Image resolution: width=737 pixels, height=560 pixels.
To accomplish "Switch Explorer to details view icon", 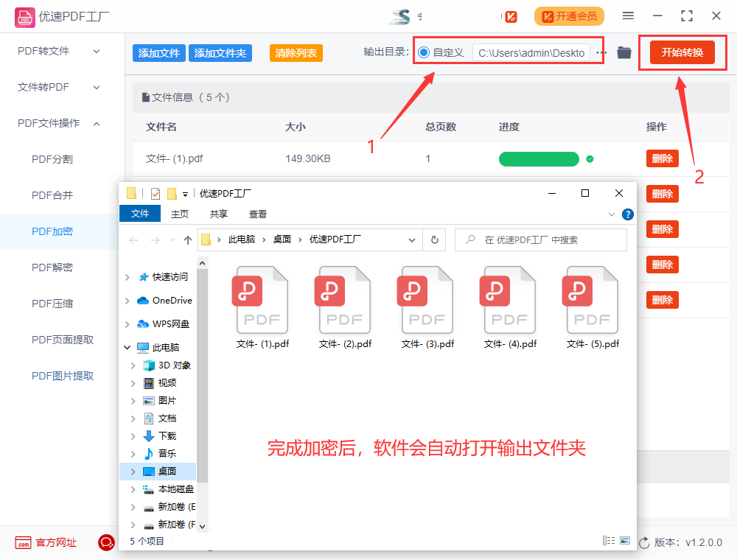I will click(609, 541).
